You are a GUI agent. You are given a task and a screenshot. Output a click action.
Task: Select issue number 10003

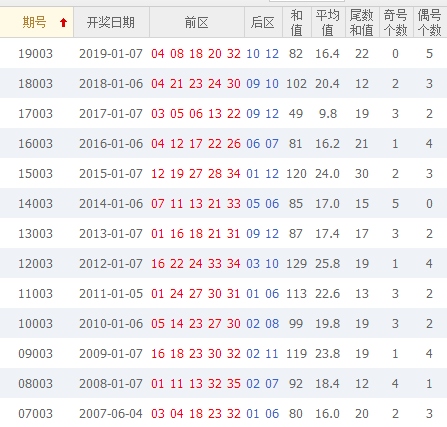click(x=35, y=324)
